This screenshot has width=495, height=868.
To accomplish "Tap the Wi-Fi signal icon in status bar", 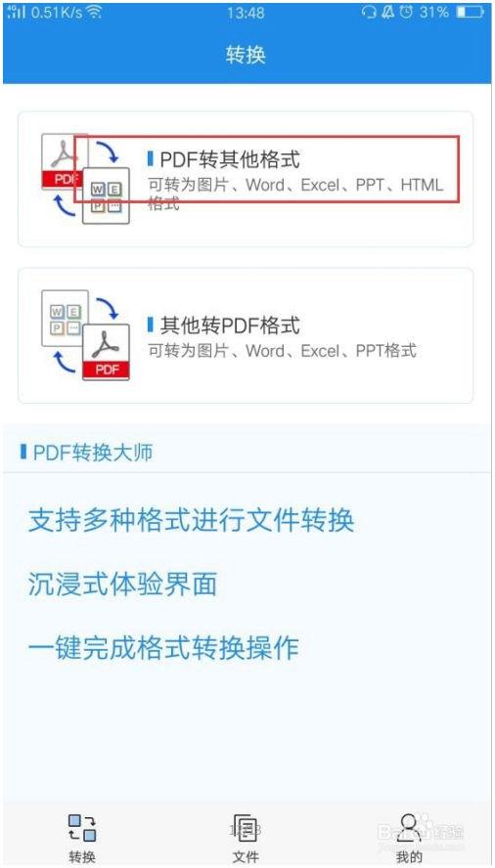I will coord(95,12).
